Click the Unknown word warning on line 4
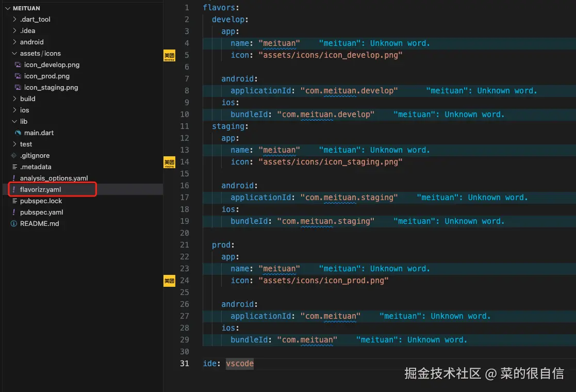The height and width of the screenshot is (392, 576). pyautogui.click(x=374, y=43)
